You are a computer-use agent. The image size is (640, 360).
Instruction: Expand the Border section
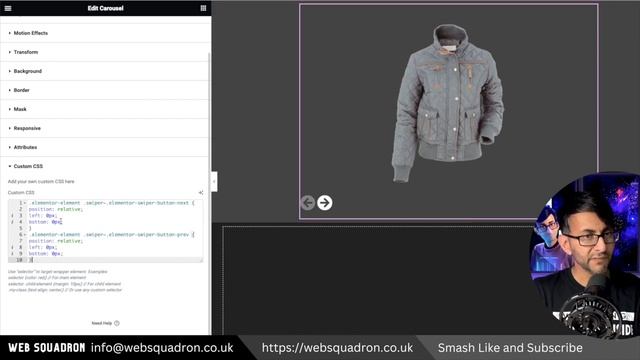coord(104,90)
